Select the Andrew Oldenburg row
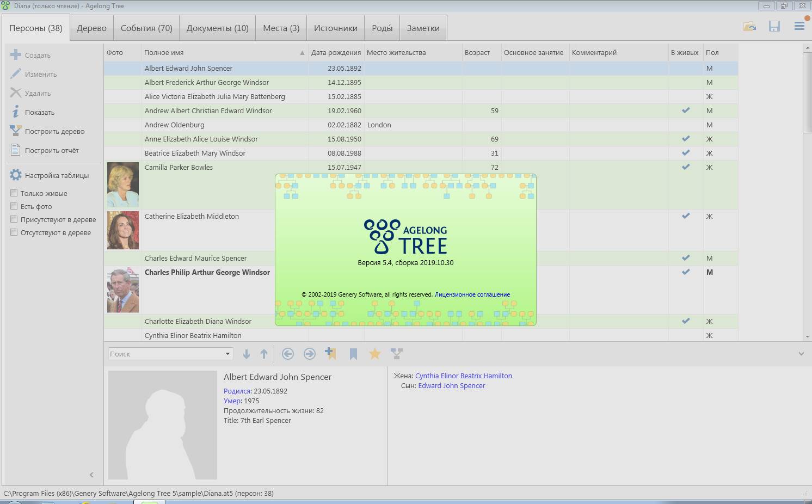This screenshot has height=504, width=812. [421, 125]
